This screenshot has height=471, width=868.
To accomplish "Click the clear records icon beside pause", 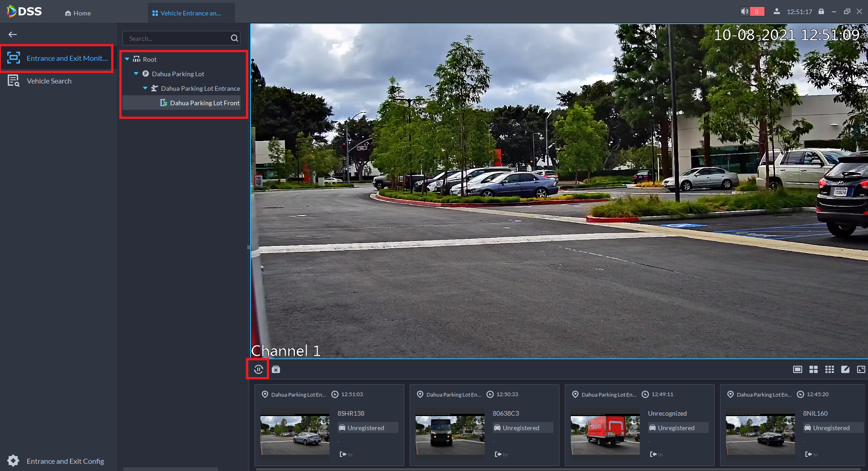I will click(x=276, y=369).
